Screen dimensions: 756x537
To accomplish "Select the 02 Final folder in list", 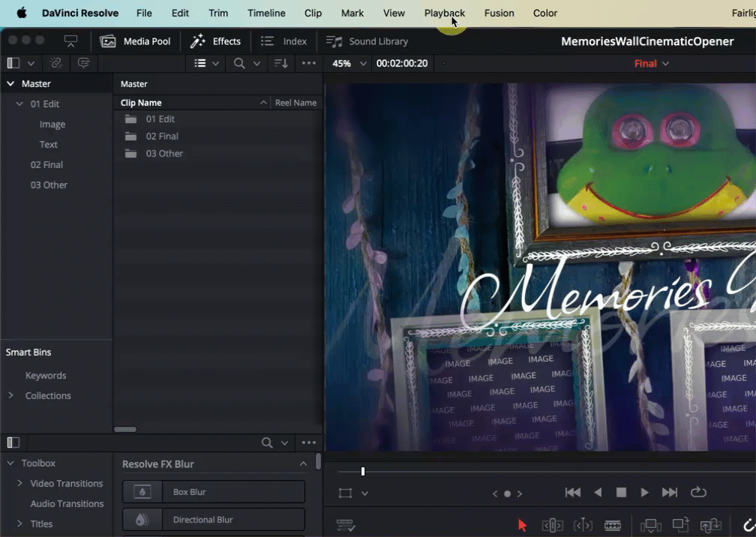I will point(162,136).
